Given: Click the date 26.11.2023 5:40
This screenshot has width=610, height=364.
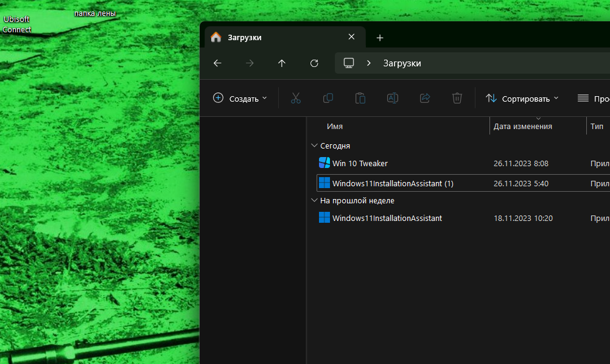Looking at the screenshot, I should [521, 183].
